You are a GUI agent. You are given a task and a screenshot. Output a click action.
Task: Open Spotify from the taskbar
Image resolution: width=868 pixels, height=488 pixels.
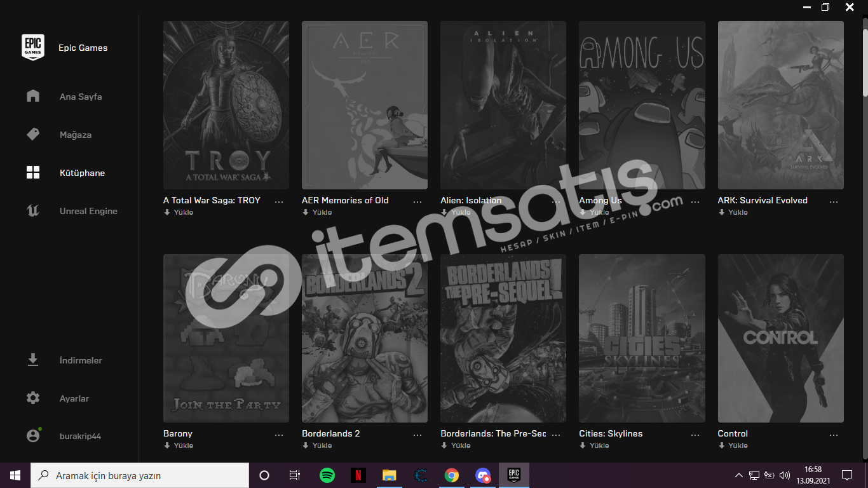(327, 475)
